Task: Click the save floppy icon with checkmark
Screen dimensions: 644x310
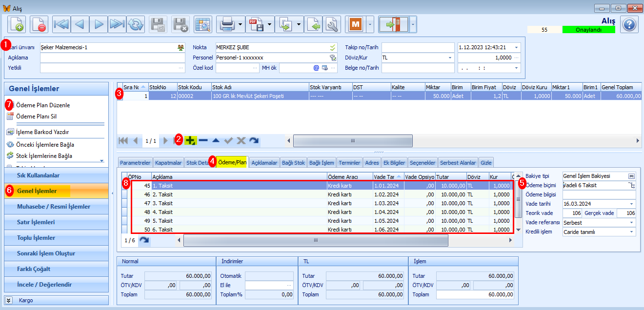Action: tap(158, 24)
